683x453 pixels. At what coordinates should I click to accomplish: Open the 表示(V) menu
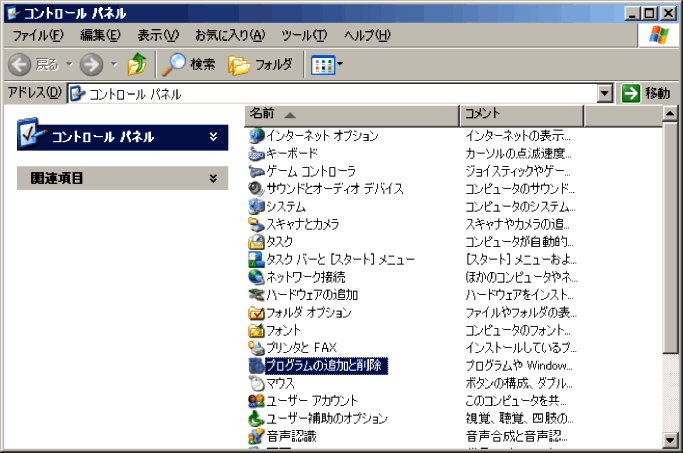coord(158,35)
